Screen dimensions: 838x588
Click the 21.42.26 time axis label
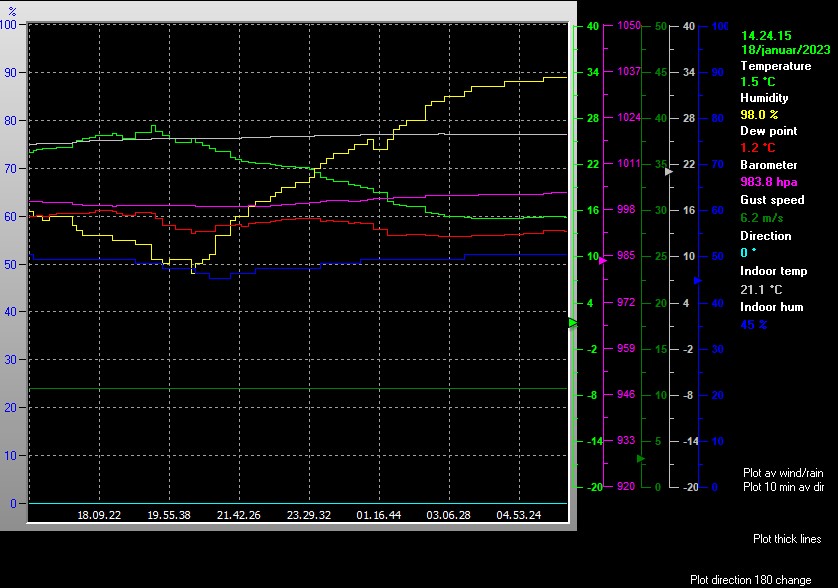click(239, 515)
